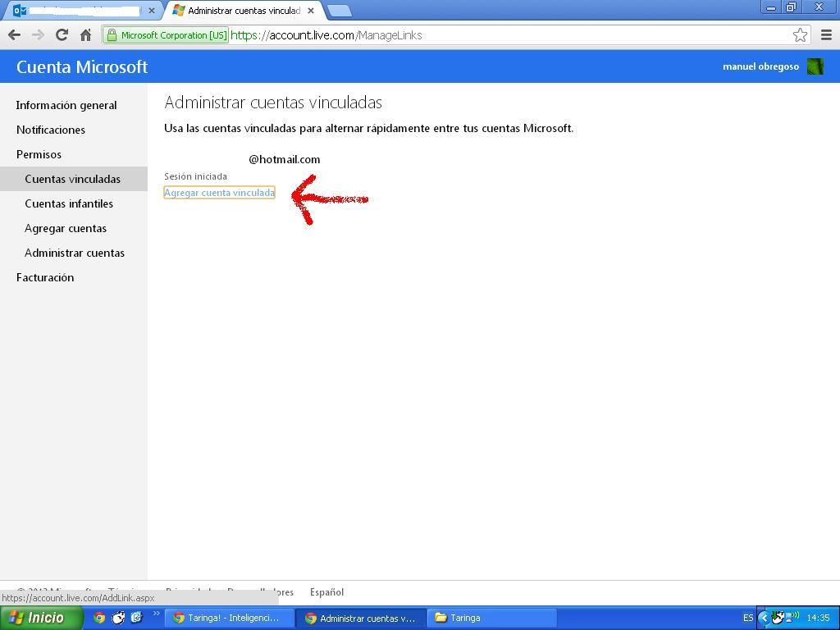Screen dimensions: 840x630
Task: Click the Español language link in footer
Action: [326, 592]
